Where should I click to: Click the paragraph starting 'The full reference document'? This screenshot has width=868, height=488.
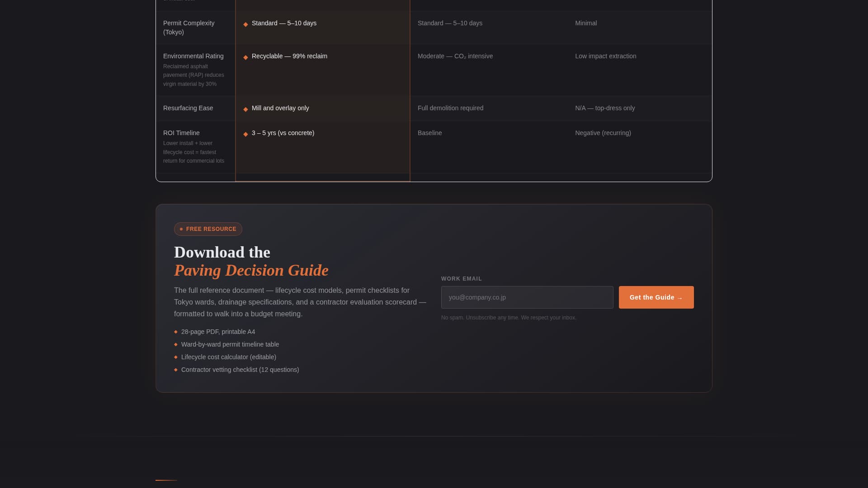click(x=300, y=302)
